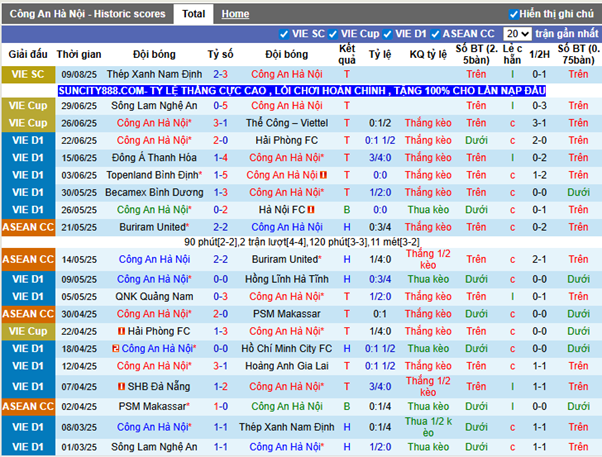
Task: Open Đông Á Thanh Hóa team link
Action: pyautogui.click(x=154, y=158)
